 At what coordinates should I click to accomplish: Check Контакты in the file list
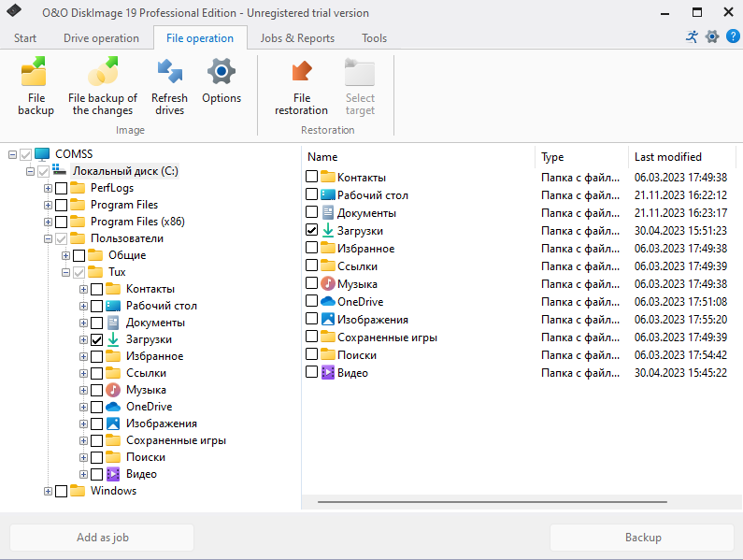[x=311, y=177]
